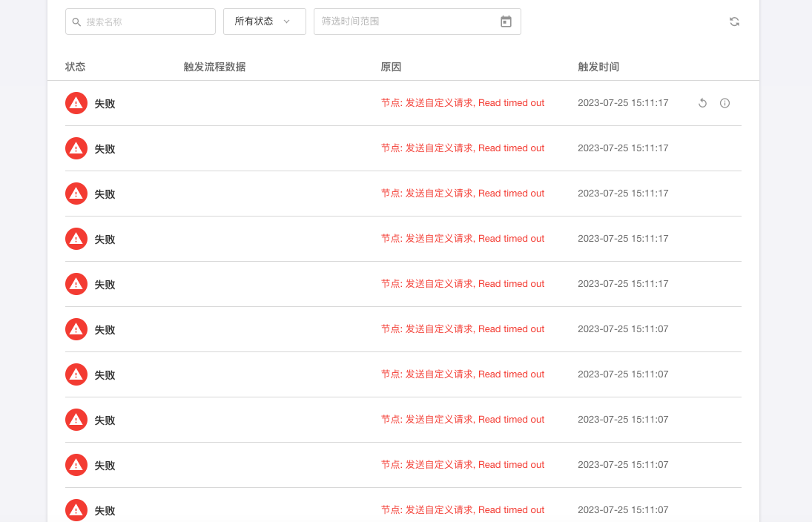Click the red warning icon in third row
The height and width of the screenshot is (522, 812).
[x=76, y=194]
